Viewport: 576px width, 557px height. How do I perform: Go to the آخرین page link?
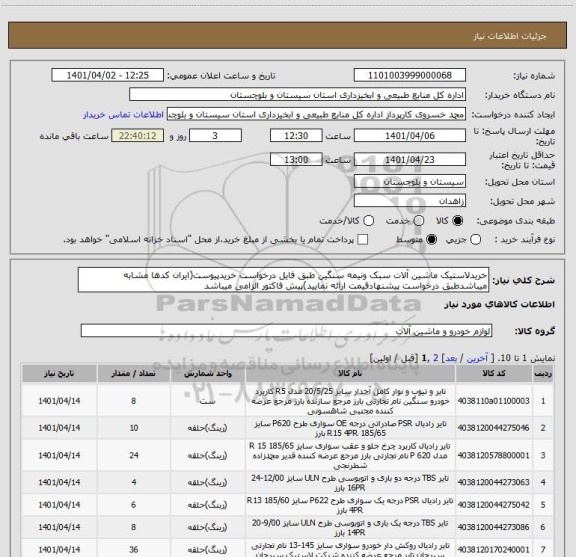tap(477, 358)
